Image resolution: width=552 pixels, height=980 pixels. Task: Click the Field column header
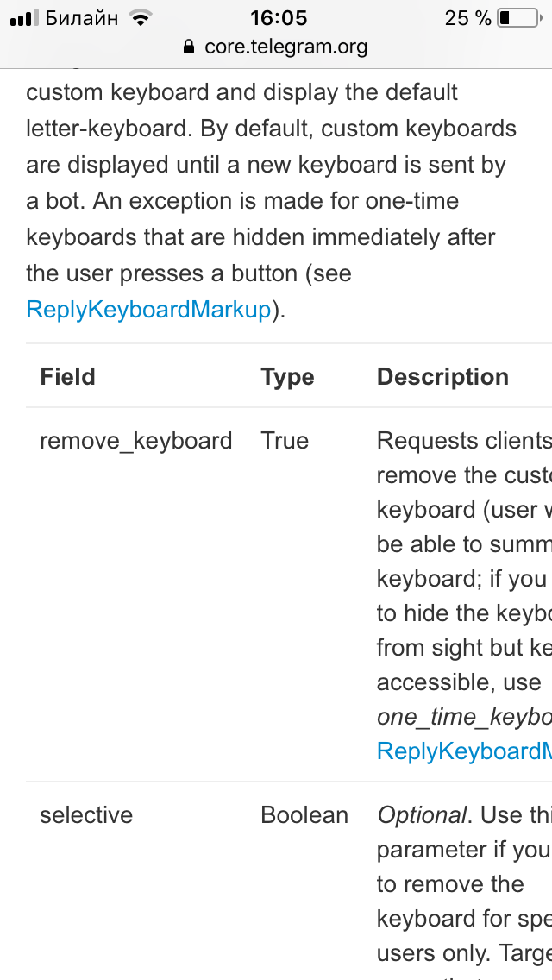pos(67,377)
